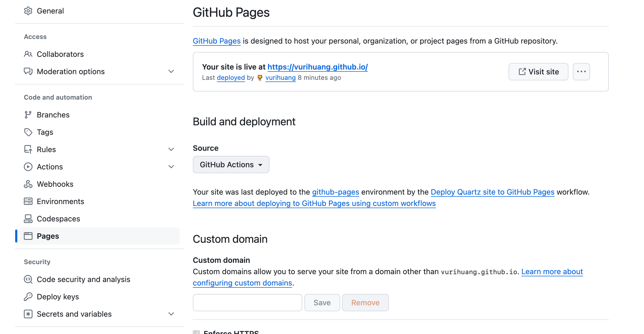This screenshot has height=334, width=644.
Task: Click the Tags label icon
Action: click(28, 132)
